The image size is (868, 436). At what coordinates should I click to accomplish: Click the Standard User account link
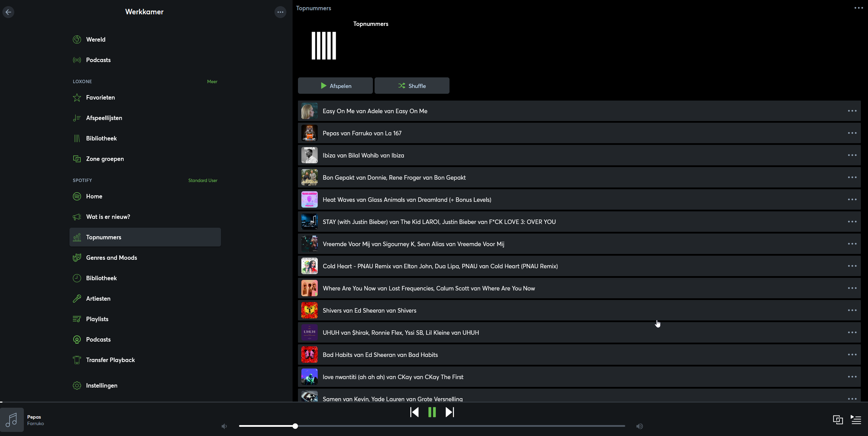click(203, 180)
